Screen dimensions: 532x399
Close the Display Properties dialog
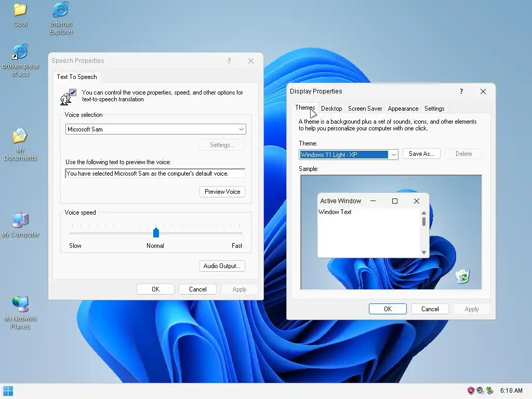click(483, 91)
